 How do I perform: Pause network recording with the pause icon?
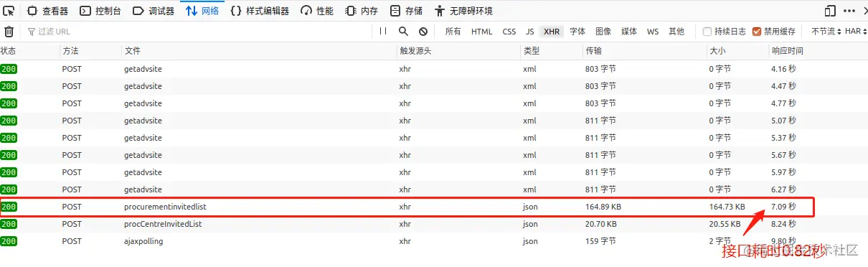(383, 32)
